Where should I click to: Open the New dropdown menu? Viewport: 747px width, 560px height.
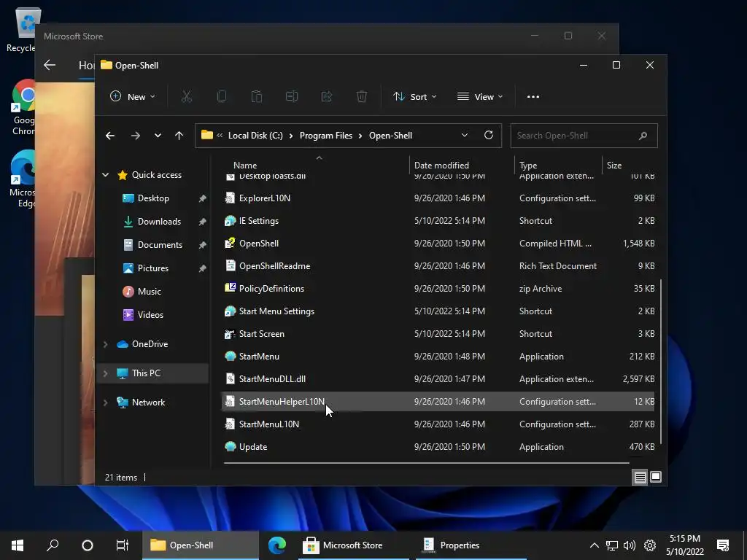pos(133,97)
